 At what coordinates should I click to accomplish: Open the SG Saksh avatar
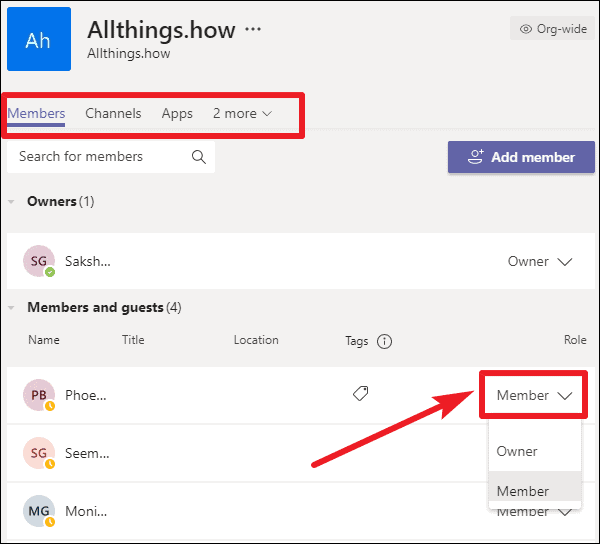click(x=39, y=261)
